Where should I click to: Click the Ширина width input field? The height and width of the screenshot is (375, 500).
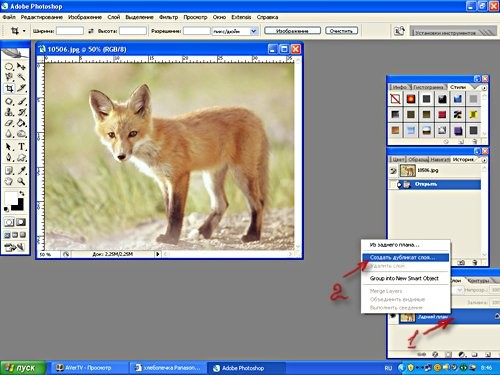pos(70,31)
